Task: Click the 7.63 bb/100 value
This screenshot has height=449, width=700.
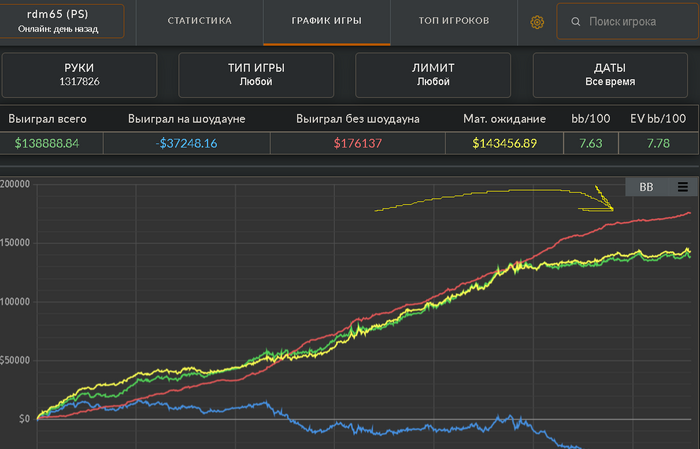Action: (591, 143)
